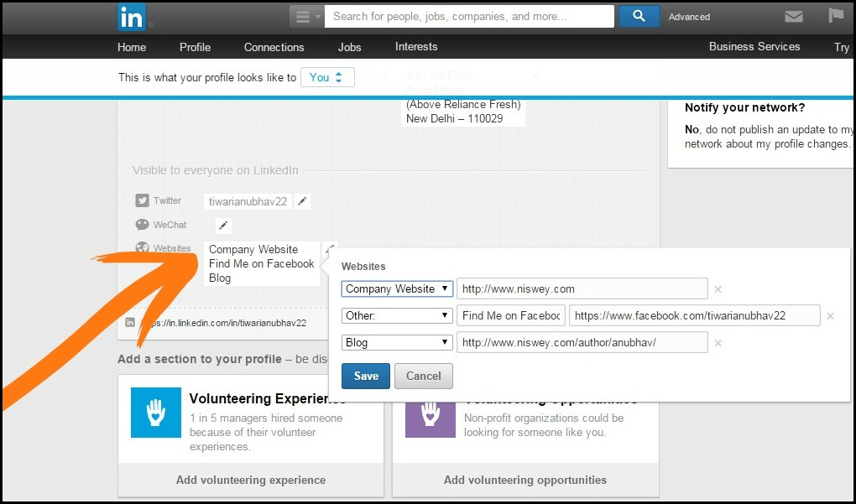
Task: Click the '(Above Reliance Fresh)' address line
Action: click(463, 104)
